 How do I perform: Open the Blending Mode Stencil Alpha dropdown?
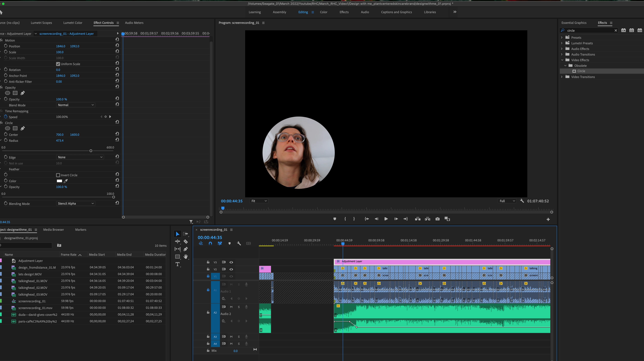pyautogui.click(x=75, y=204)
